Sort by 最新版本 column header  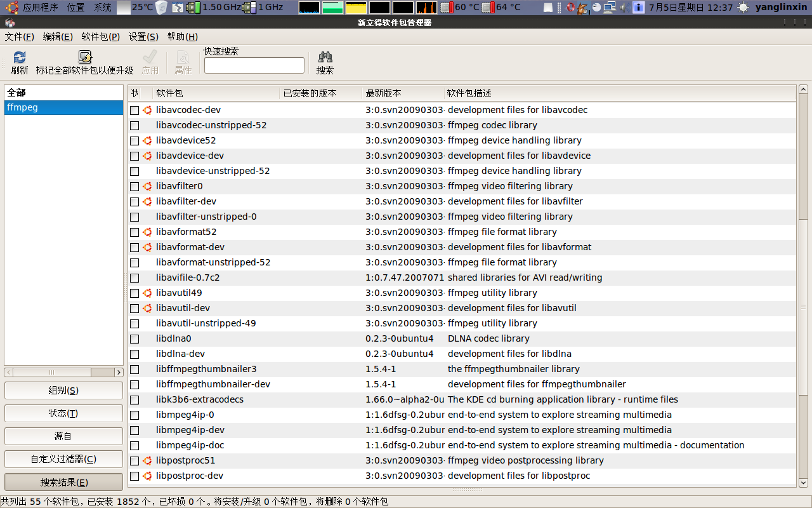pos(403,93)
